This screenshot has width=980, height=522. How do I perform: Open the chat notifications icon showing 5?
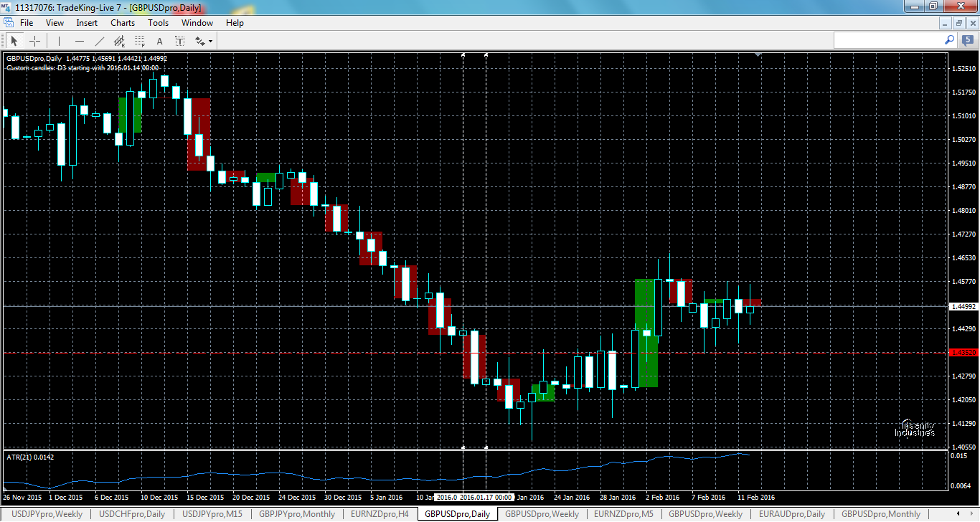coord(967,40)
